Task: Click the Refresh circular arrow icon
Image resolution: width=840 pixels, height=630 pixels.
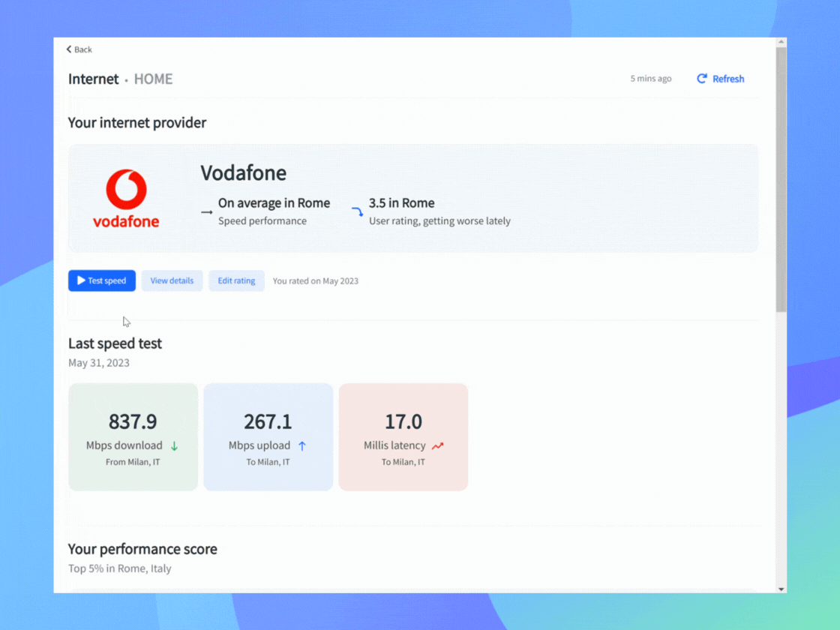Action: [x=702, y=79]
